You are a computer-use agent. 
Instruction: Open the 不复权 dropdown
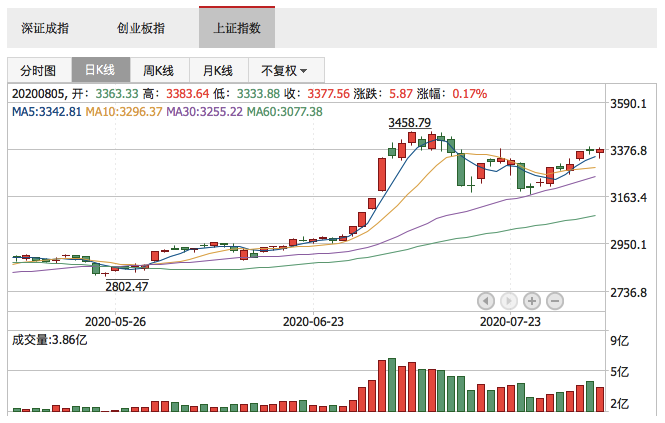point(285,70)
